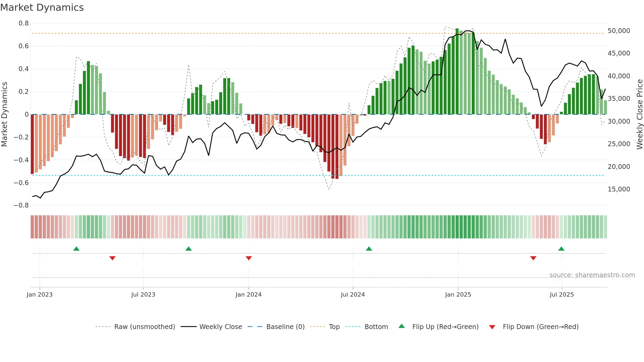
Task: Click the Market Dynamics vertical axis title
Action: (4, 114)
